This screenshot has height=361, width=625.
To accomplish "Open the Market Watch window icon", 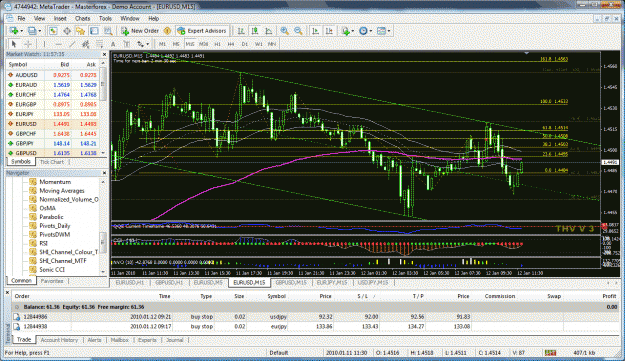I will [x=53, y=31].
